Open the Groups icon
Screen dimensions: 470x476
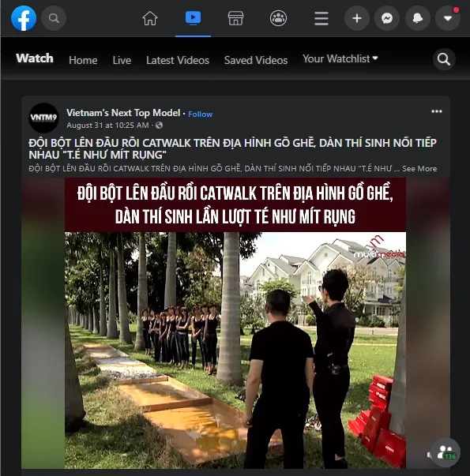pos(278,18)
